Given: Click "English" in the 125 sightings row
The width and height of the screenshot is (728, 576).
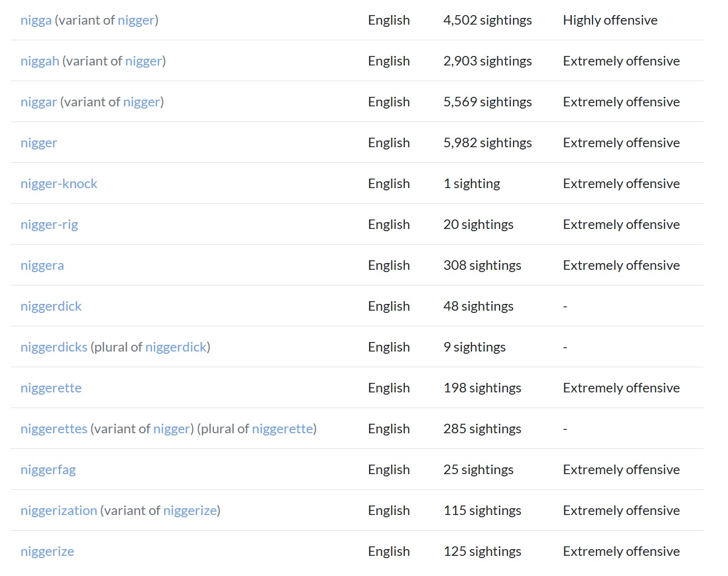Looking at the screenshot, I should [x=389, y=552].
